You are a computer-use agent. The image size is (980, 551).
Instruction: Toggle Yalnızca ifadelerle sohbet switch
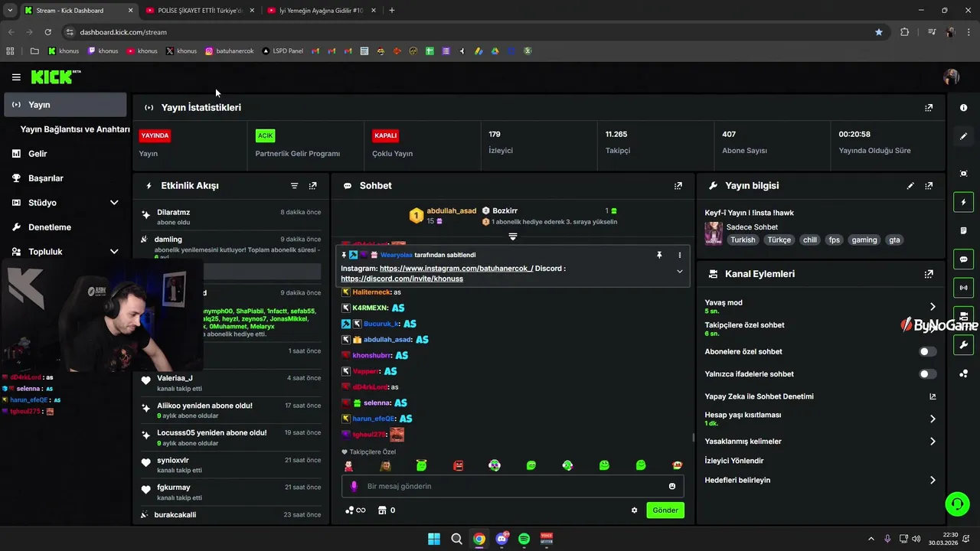coord(927,374)
